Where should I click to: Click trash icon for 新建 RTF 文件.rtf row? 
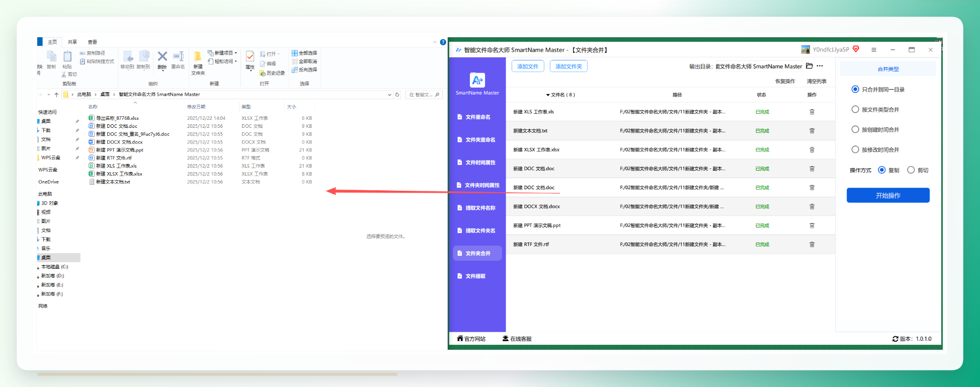coord(812,244)
